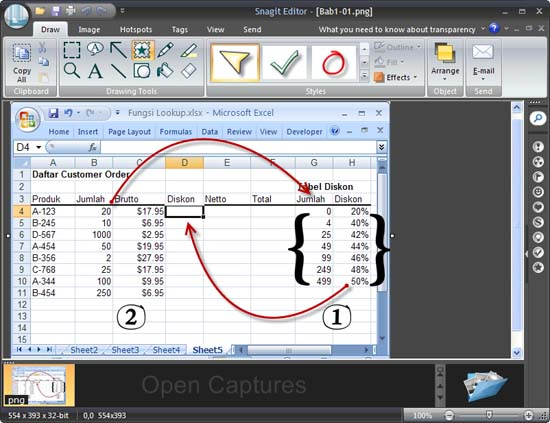Select the Zoom magnifier drawing tool
This screenshot has height=423, width=550.
(72, 70)
